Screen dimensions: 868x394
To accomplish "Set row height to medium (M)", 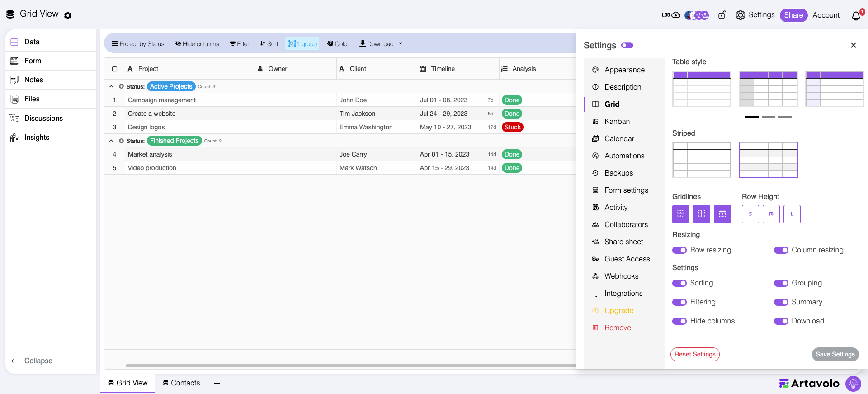I will tap(771, 214).
